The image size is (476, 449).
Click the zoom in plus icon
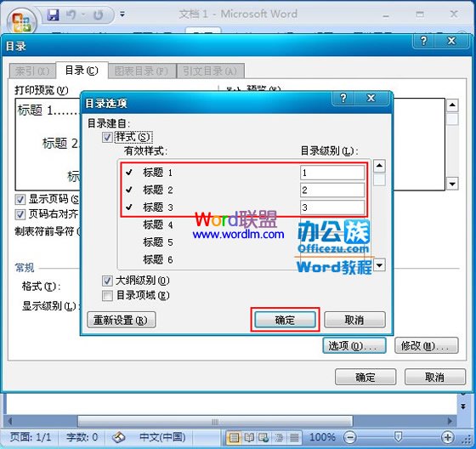pyautogui.click(x=448, y=437)
